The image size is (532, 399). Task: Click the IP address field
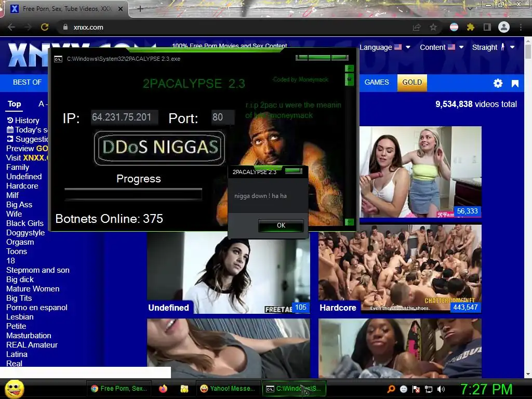click(x=124, y=117)
